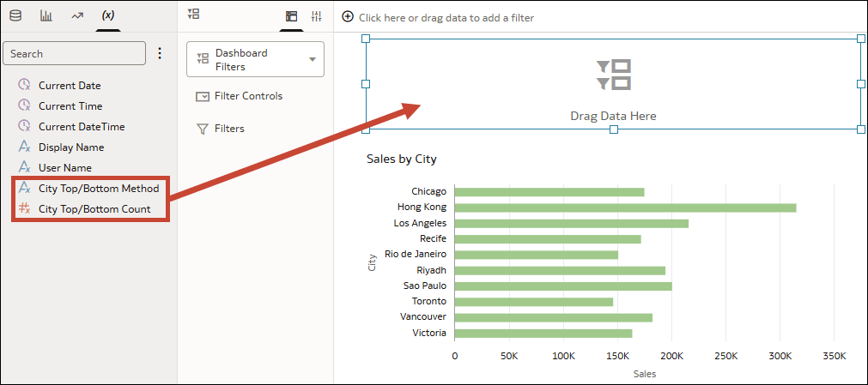Select the City Top/Bottom Method parameter
Screen dimensions: 868x385
(88, 189)
